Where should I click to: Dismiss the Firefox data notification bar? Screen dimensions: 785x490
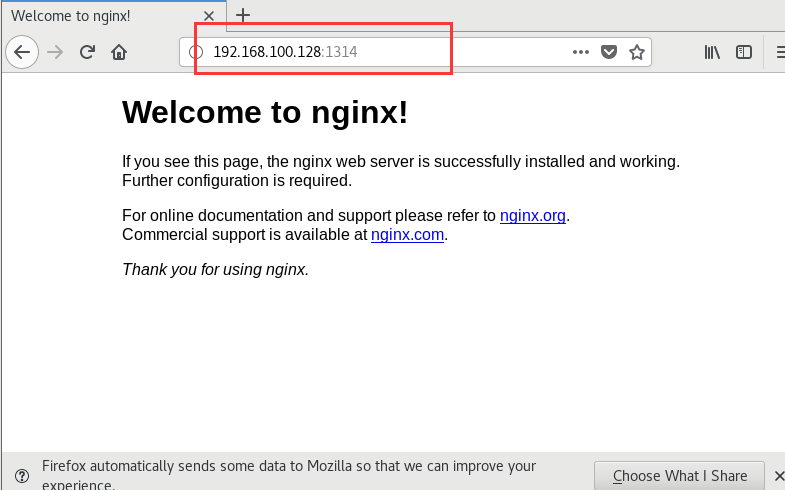779,475
